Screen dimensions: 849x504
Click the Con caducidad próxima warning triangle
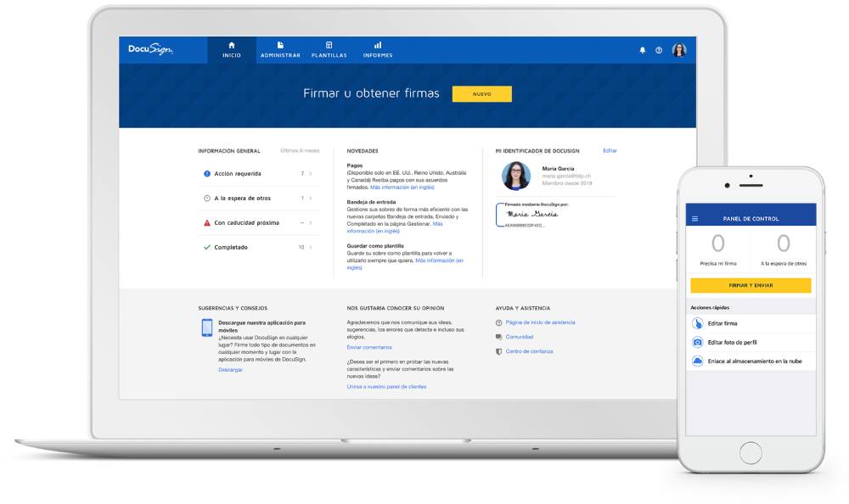point(206,222)
